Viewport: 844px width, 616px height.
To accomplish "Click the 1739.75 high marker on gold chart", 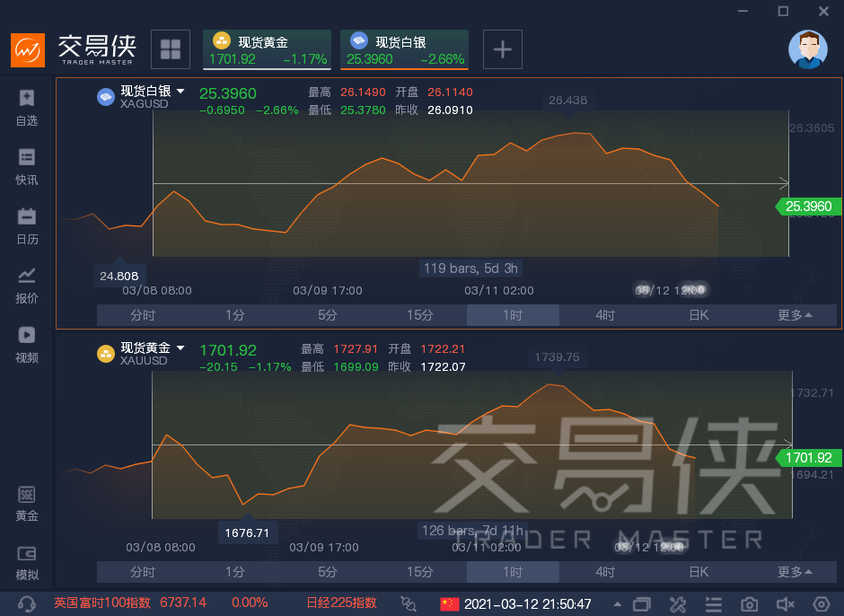I will (557, 357).
